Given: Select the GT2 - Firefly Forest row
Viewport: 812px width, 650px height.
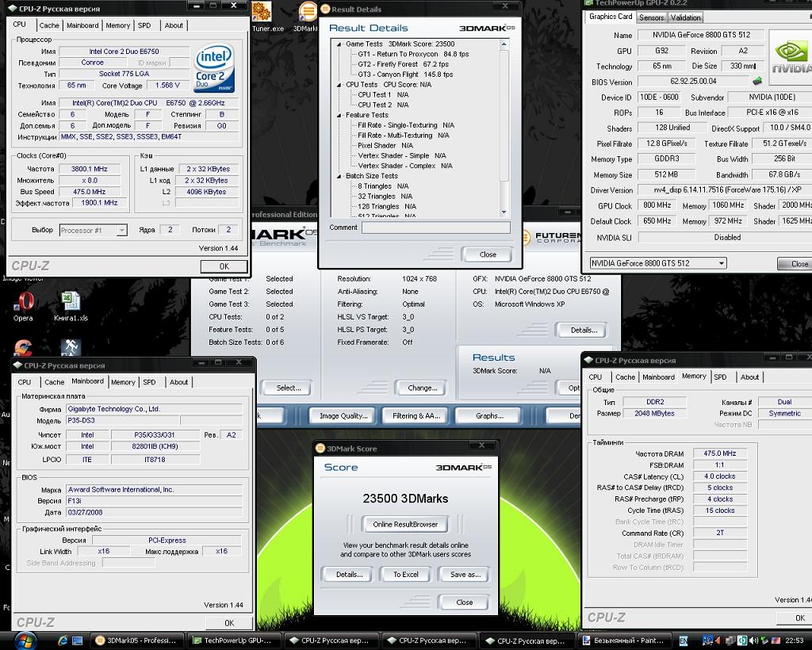Looking at the screenshot, I should pos(403,65).
